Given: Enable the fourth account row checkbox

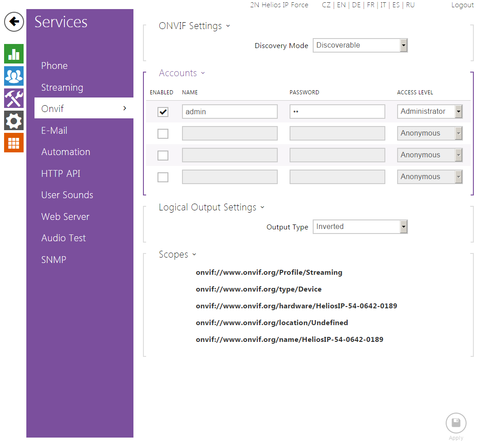Looking at the screenshot, I should coord(163,177).
